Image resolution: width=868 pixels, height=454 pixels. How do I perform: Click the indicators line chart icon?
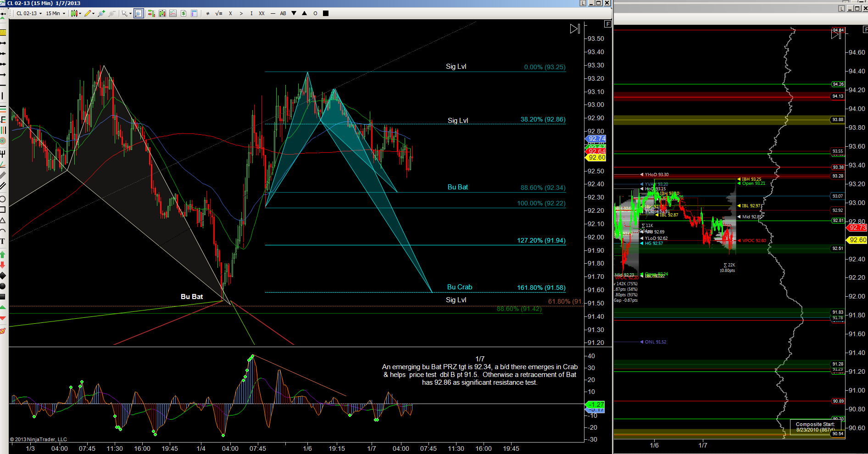173,13
